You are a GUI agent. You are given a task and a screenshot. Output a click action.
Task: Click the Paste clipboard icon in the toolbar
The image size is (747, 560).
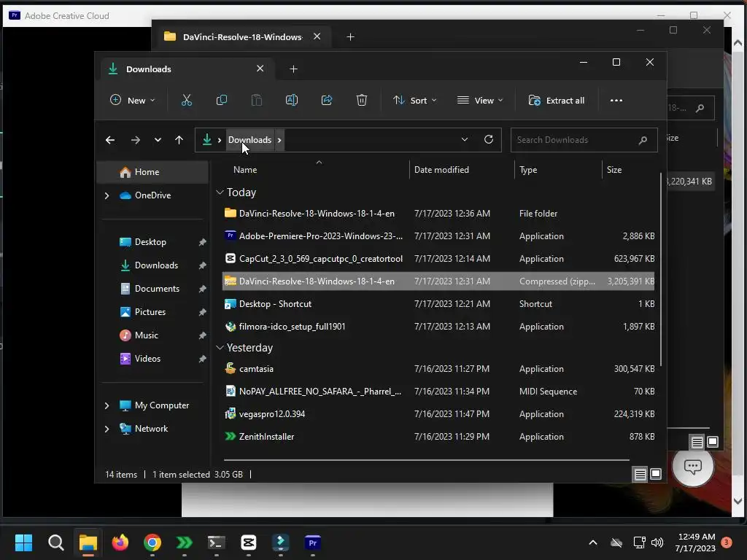[256, 100]
